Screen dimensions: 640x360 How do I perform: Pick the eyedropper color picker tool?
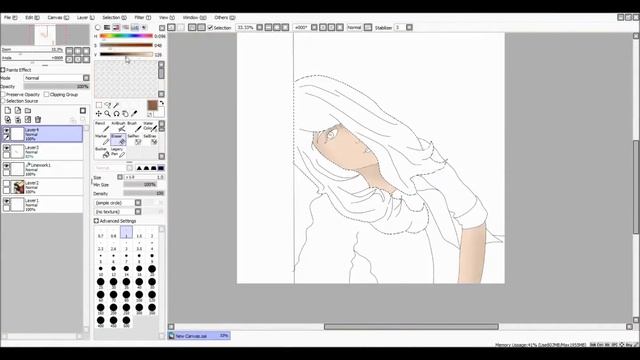tap(134, 114)
